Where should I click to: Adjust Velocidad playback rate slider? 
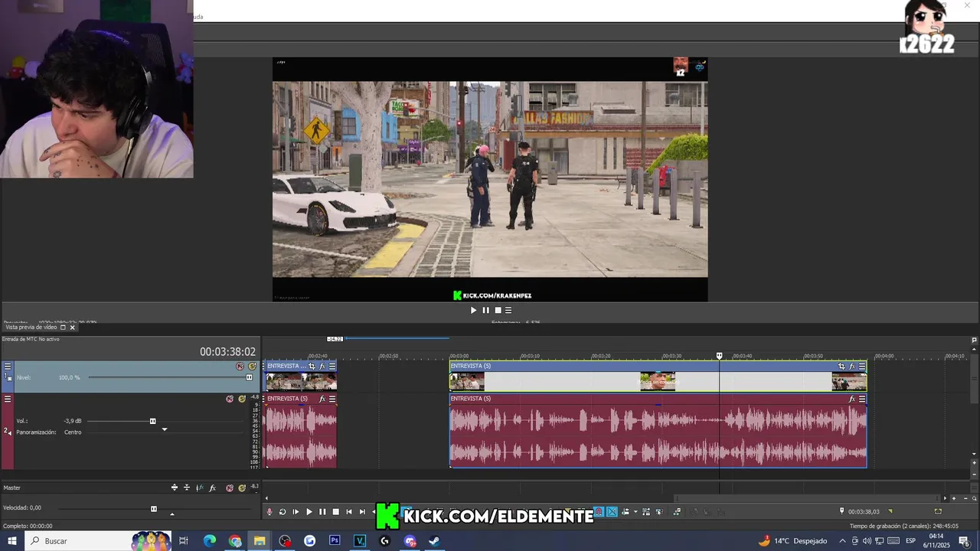click(x=154, y=509)
